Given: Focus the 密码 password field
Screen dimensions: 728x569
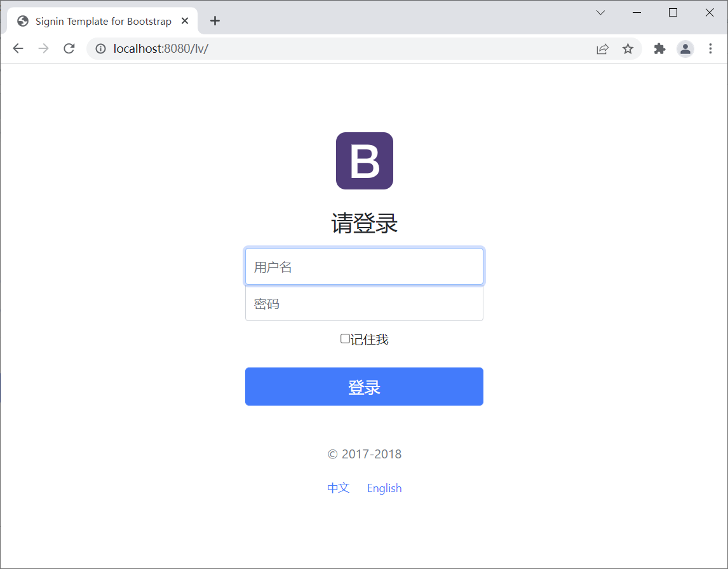Looking at the screenshot, I should [364, 303].
